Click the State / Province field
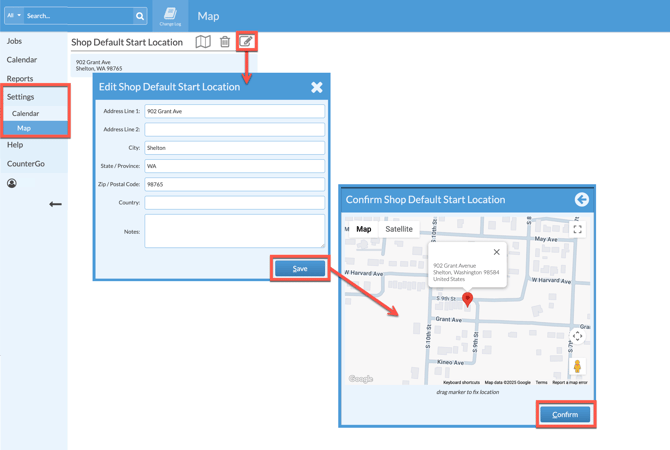 [x=235, y=166]
